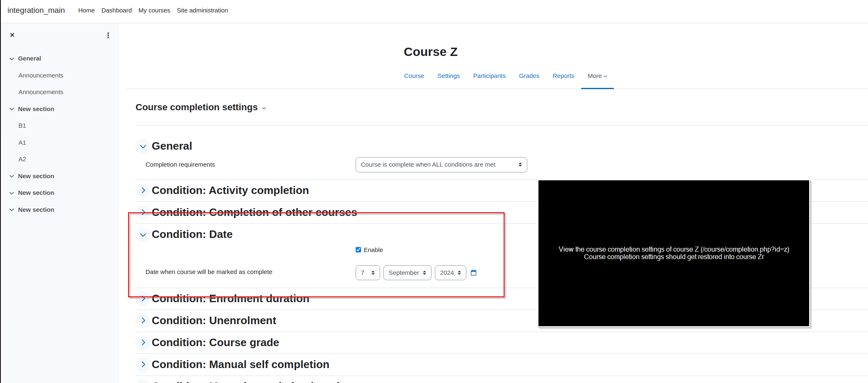Collapse the Condition: Date section

(x=143, y=235)
